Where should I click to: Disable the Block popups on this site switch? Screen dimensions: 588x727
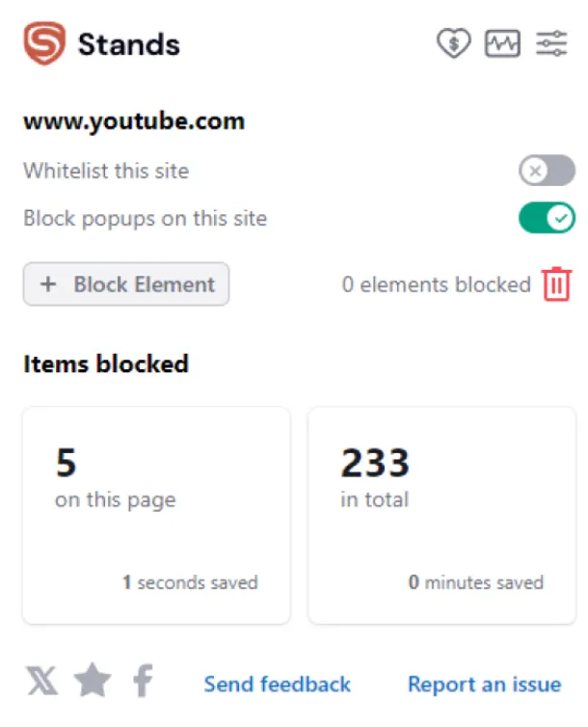547,219
